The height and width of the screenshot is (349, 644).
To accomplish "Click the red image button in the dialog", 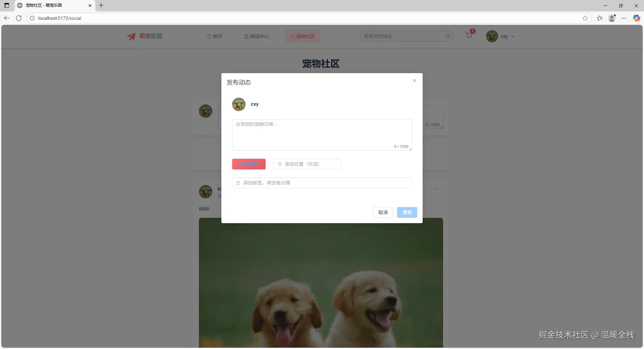I will point(249,164).
